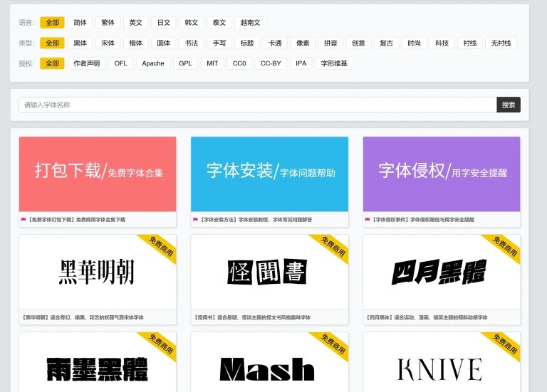Choose the 书法 type filter
Viewport: 547px width, 392px height.
pos(191,43)
